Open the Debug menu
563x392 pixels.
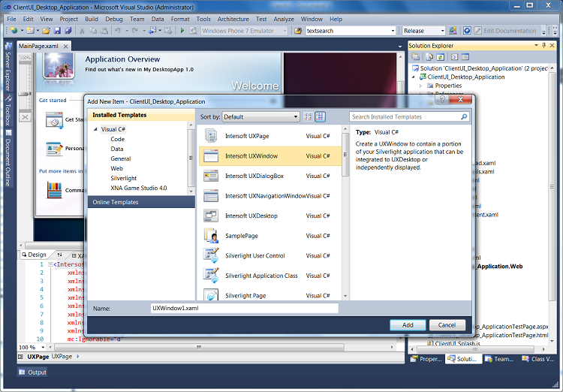coord(114,19)
